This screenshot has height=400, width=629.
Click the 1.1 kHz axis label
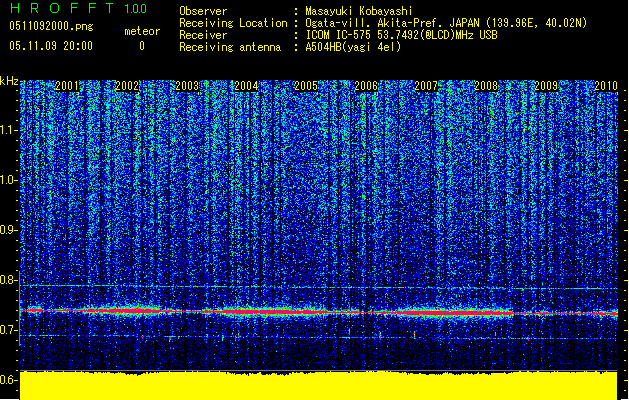9,130
